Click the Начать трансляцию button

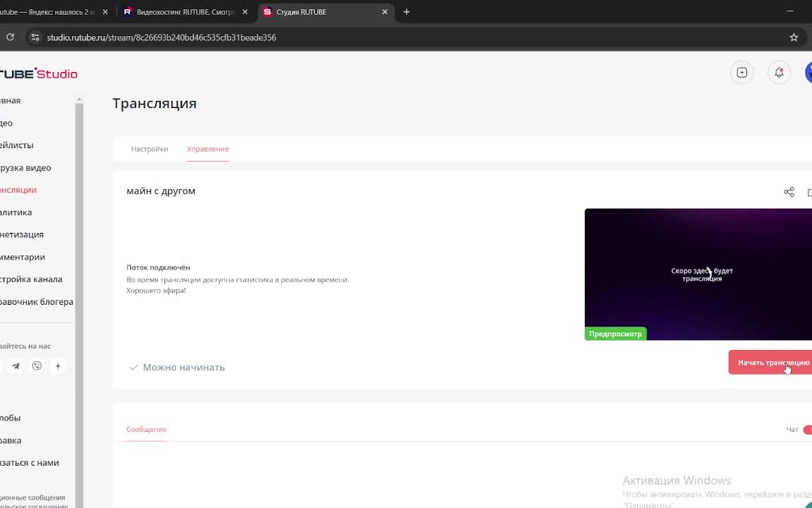tap(770, 363)
